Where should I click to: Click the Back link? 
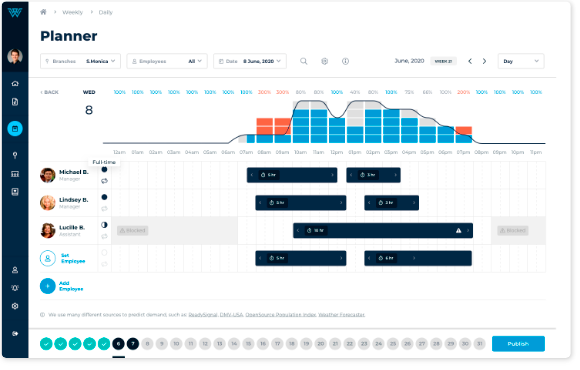(x=49, y=92)
